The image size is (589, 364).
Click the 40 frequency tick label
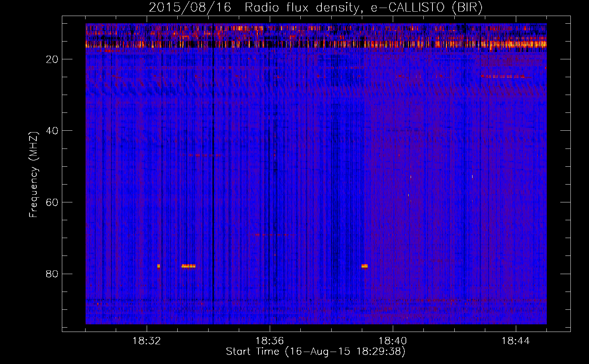[x=52, y=131]
